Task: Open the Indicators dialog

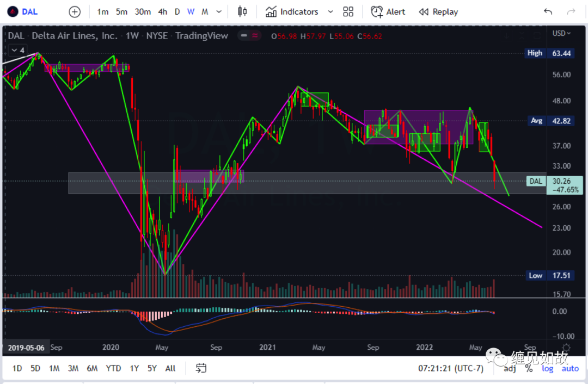Action: point(292,12)
